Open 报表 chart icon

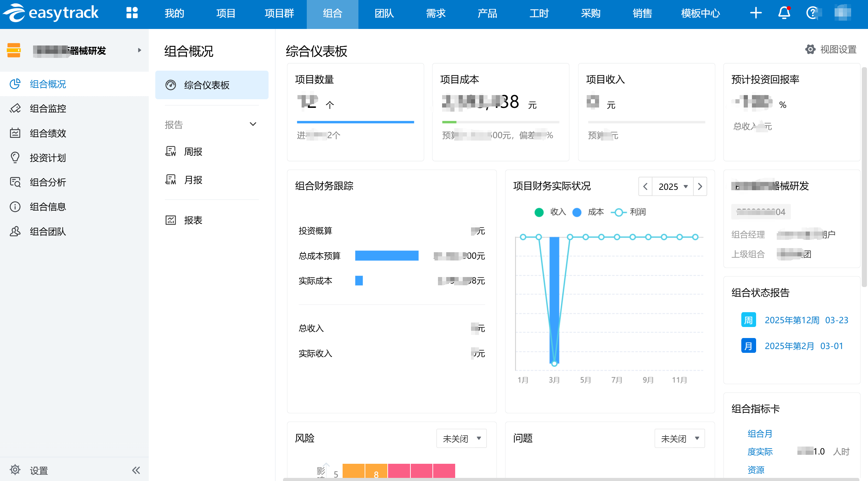171,220
